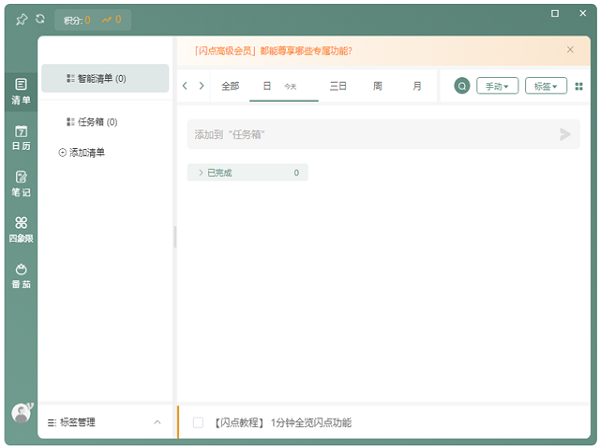
Task: Open the 标签 tag filter dropdown
Action: click(x=545, y=86)
